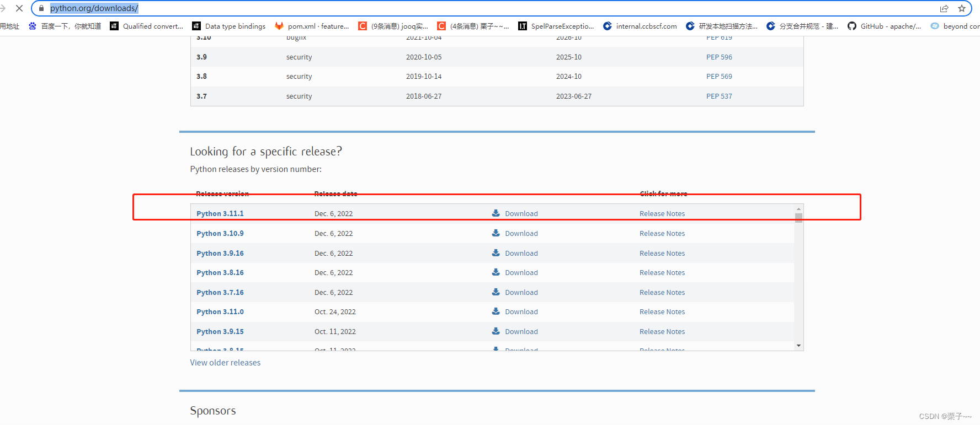980x425 pixels.
Task: View Release Notes for Python 3.7.16
Action: click(x=662, y=292)
